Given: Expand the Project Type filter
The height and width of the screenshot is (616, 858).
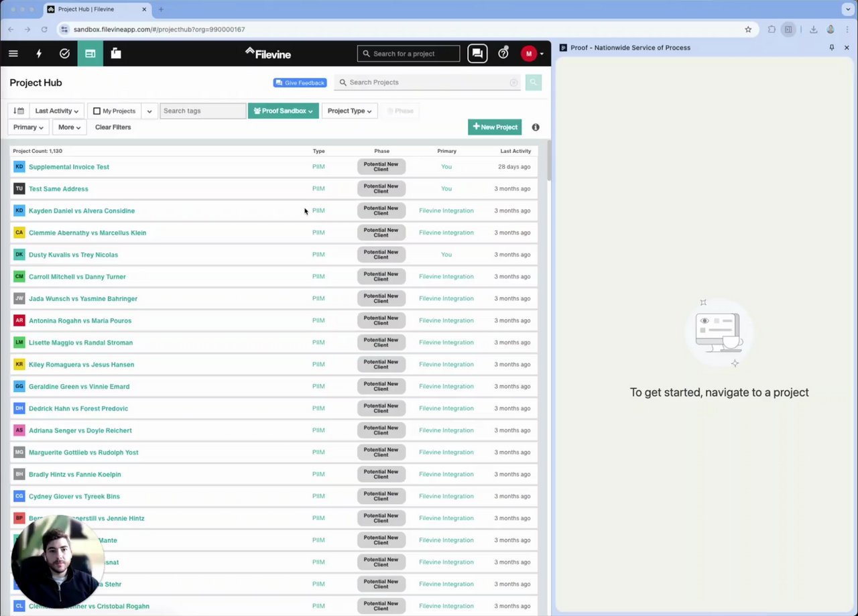Looking at the screenshot, I should point(349,111).
